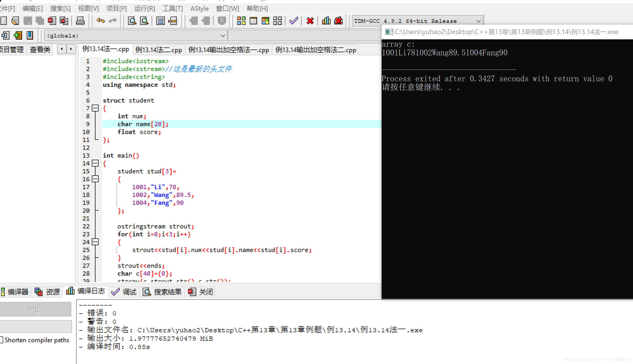Switch to the 调试 debug tab

pyautogui.click(x=124, y=292)
